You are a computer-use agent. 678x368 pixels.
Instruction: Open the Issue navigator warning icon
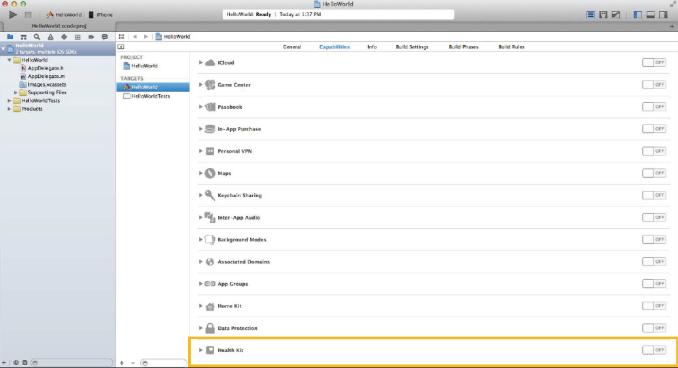51,37
